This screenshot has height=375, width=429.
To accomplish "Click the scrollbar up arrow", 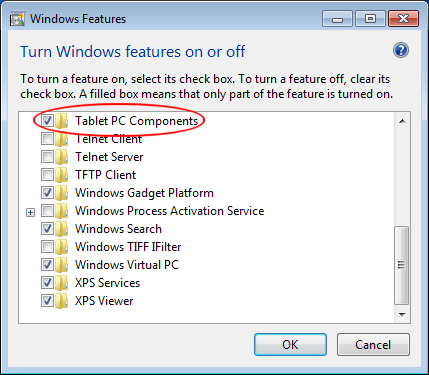I will point(402,121).
